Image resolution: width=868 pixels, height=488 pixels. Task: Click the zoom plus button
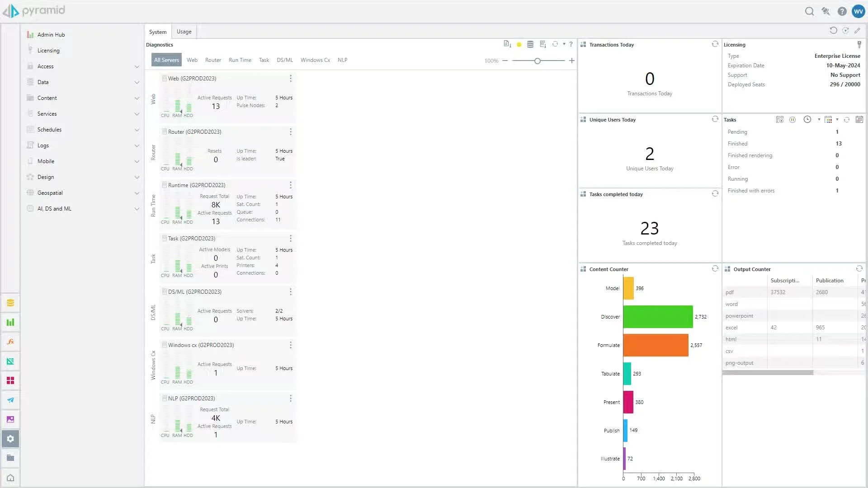tap(571, 61)
